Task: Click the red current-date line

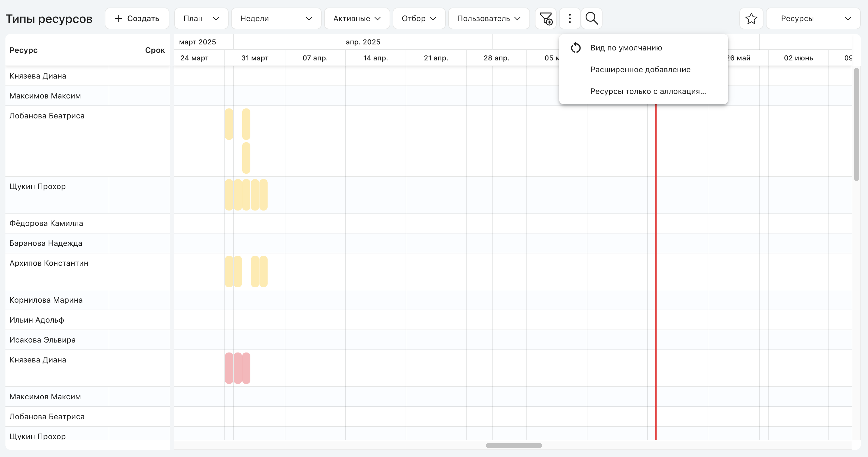Action: pos(656,272)
